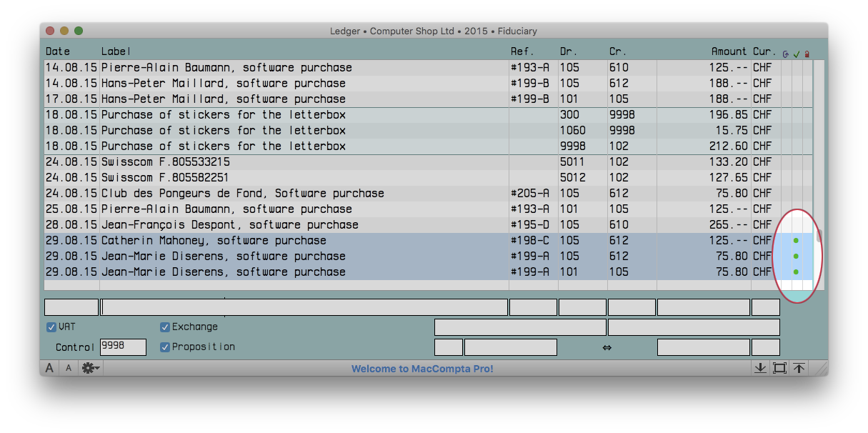This screenshot has width=868, height=433.
Task: Click the double-arrow exchange conversion icon
Action: [x=607, y=348]
